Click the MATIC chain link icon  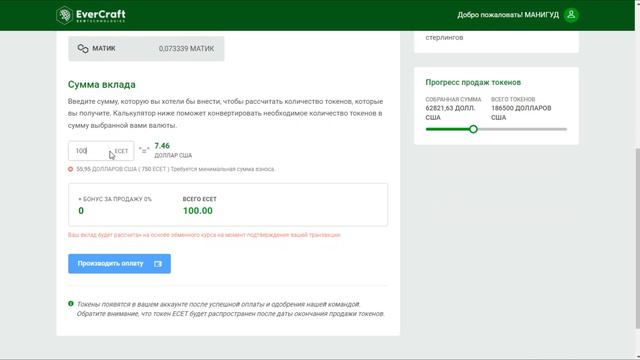[x=83, y=49]
